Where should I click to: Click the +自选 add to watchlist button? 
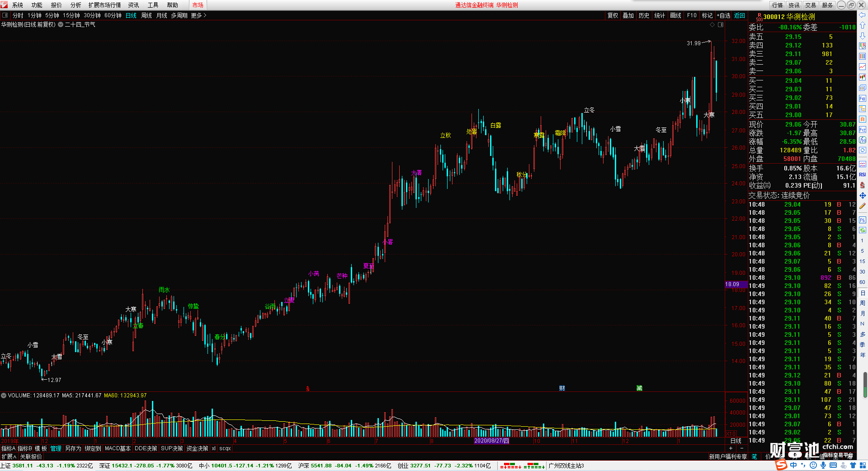724,15
